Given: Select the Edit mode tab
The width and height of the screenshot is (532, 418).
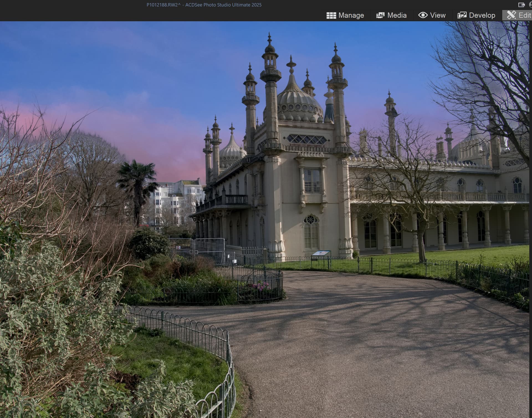Looking at the screenshot, I should click(x=518, y=15).
